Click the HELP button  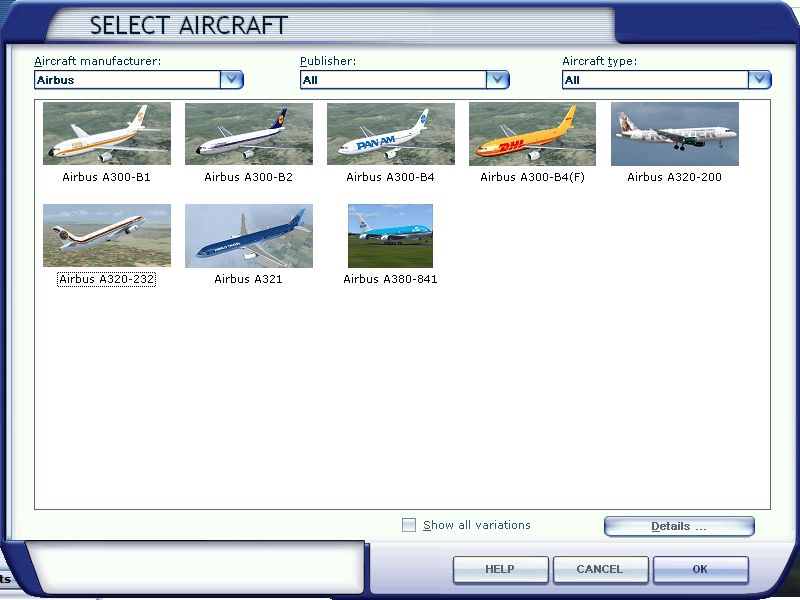click(500, 569)
